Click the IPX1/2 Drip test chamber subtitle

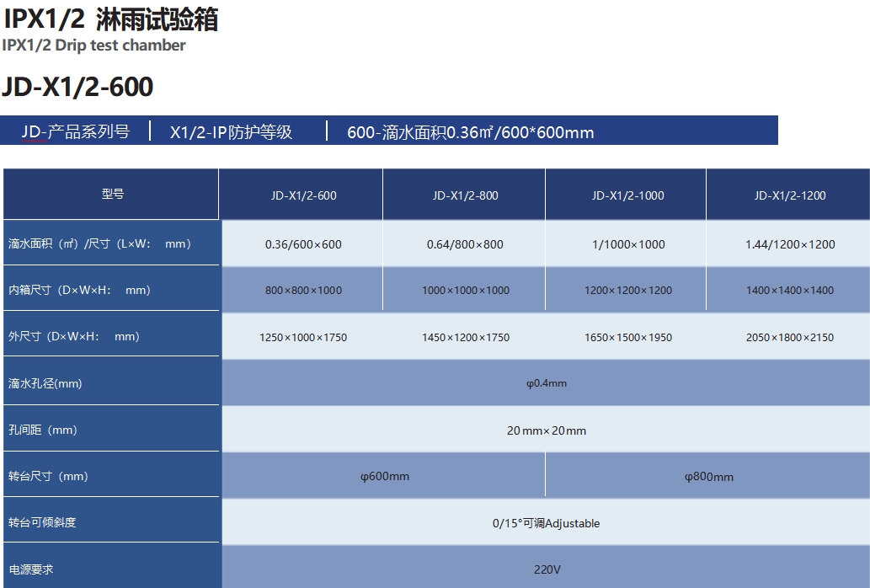click(93, 45)
